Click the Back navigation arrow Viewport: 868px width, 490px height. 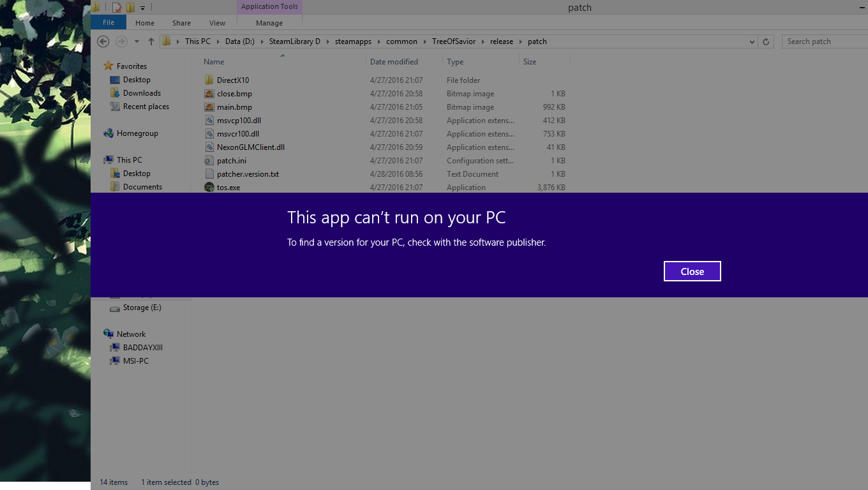coord(103,41)
